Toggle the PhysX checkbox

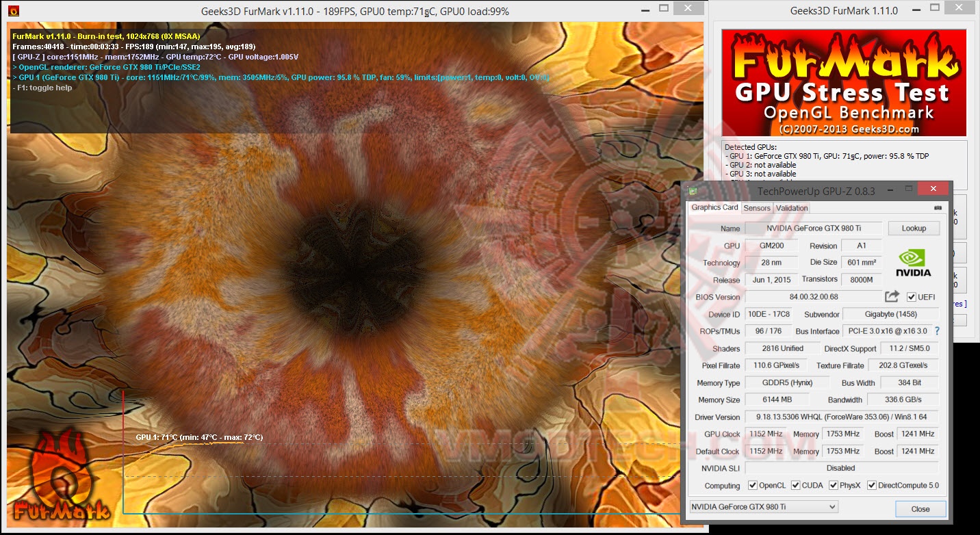[x=834, y=485]
